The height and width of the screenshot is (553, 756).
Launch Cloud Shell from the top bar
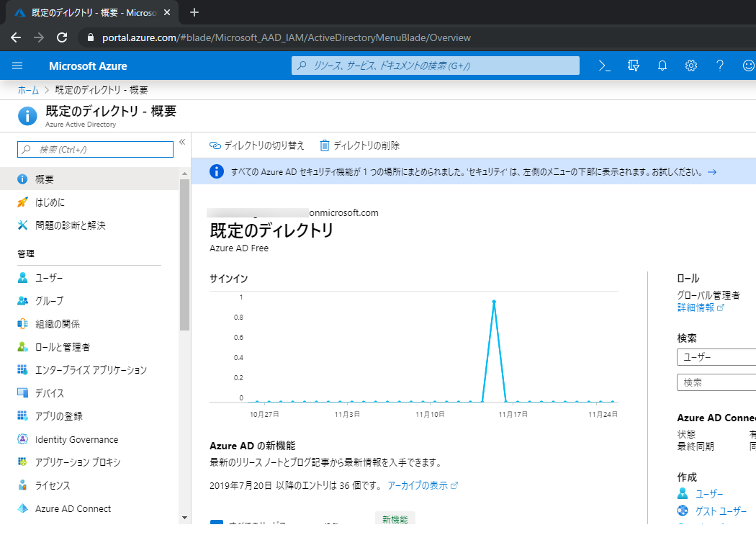tap(604, 66)
